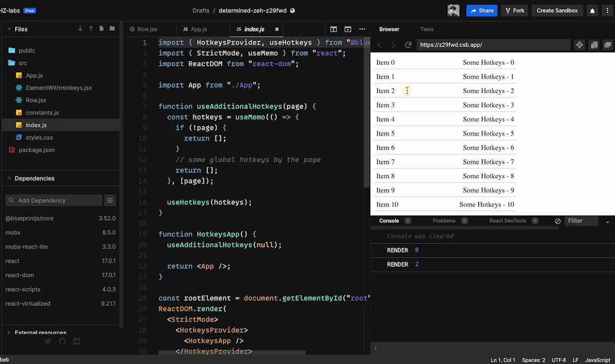Clear the console with the circle-slash icon
Screen dimensions: 615x364
558,221
